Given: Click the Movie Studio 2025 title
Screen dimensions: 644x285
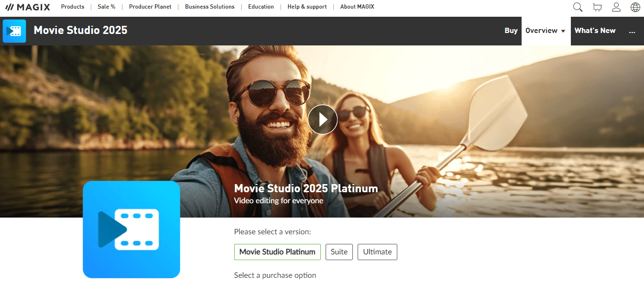Looking at the screenshot, I should click(x=80, y=31).
